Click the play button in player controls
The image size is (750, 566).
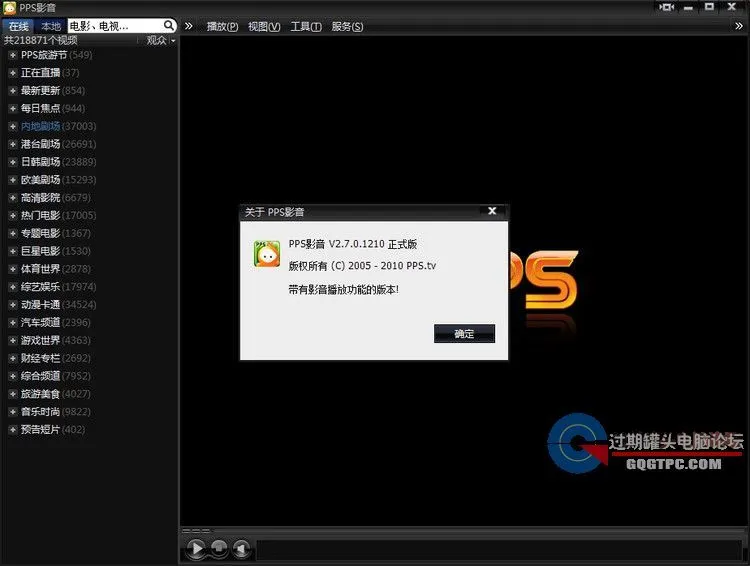196,548
